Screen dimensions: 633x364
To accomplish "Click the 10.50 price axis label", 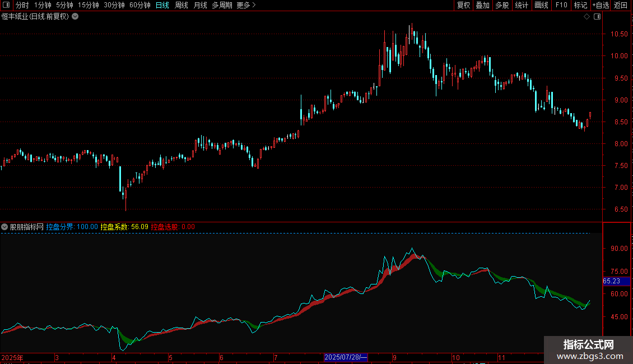I will 619,34.
